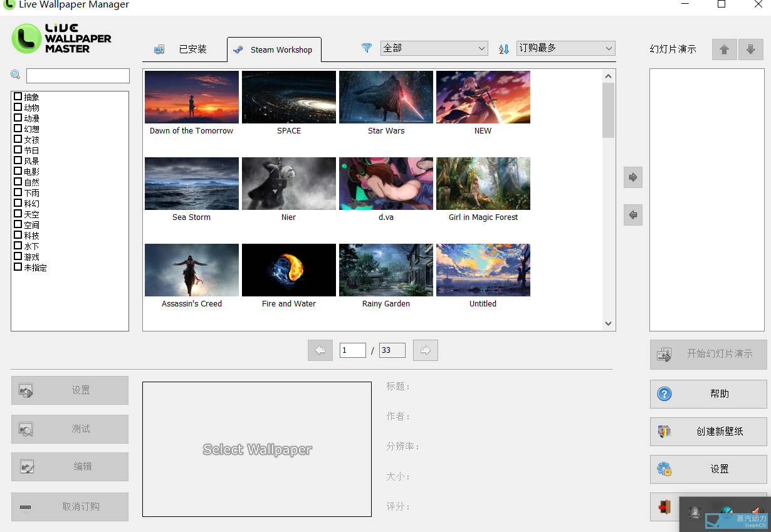Check the 自然 category checkbox
The width and height of the screenshot is (771, 532).
(x=18, y=182)
